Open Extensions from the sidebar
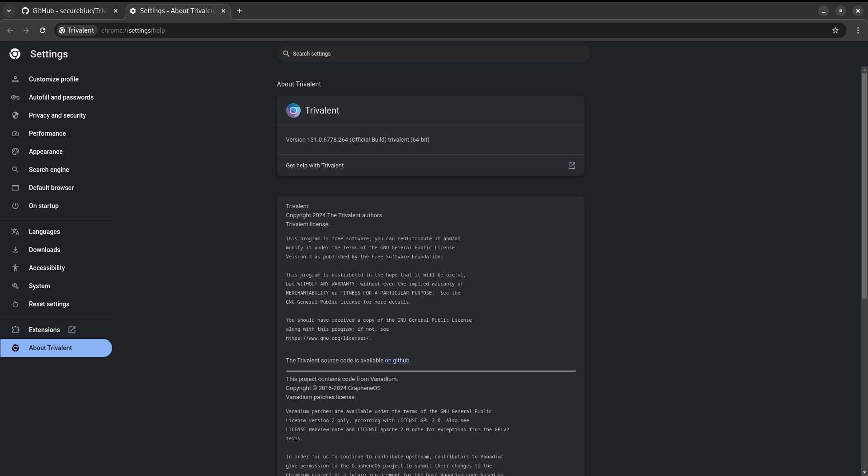This screenshot has width=868, height=476. (x=44, y=330)
